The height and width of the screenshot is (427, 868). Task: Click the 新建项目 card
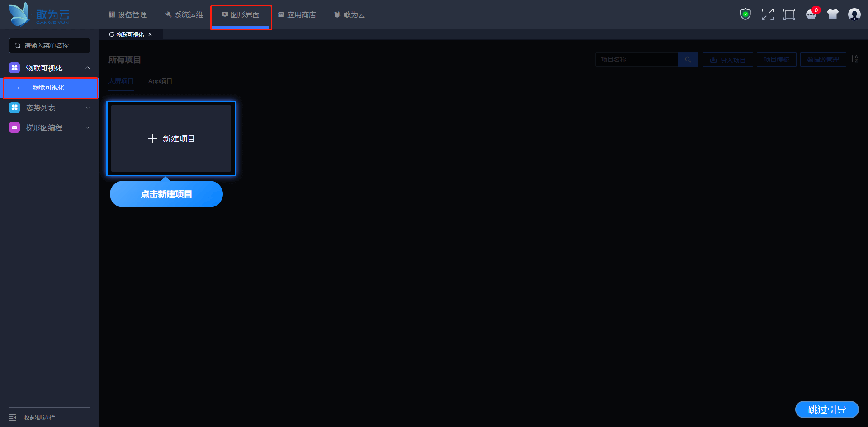[171, 138]
